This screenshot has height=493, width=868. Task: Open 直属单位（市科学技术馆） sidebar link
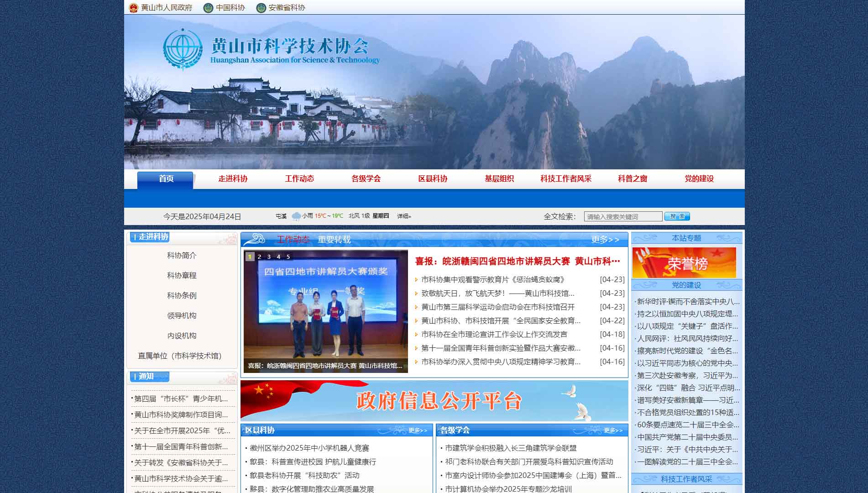[x=182, y=356]
